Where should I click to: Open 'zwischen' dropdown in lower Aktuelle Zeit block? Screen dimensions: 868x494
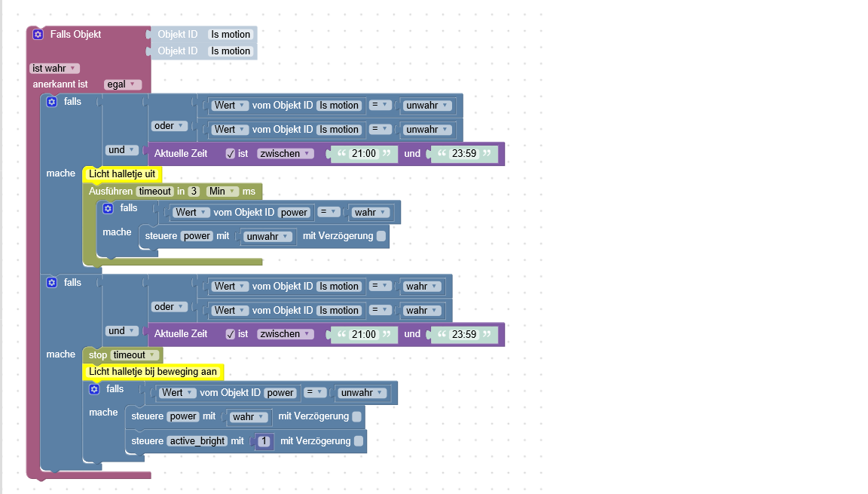point(285,335)
